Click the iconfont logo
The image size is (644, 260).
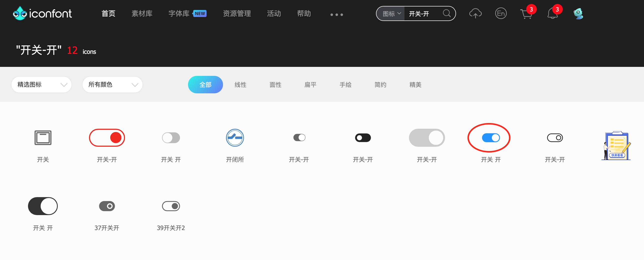pyautogui.click(x=42, y=13)
